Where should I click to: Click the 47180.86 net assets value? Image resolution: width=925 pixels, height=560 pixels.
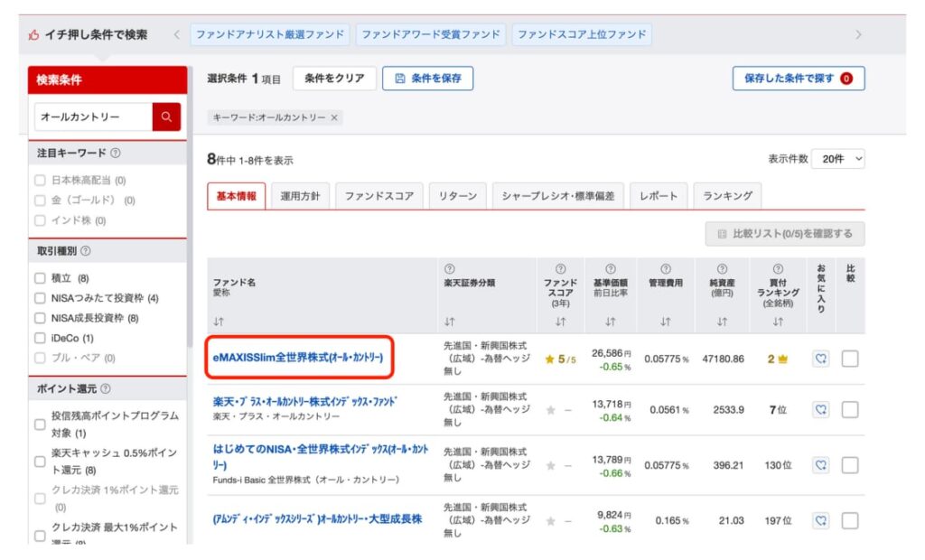pyautogui.click(x=723, y=359)
